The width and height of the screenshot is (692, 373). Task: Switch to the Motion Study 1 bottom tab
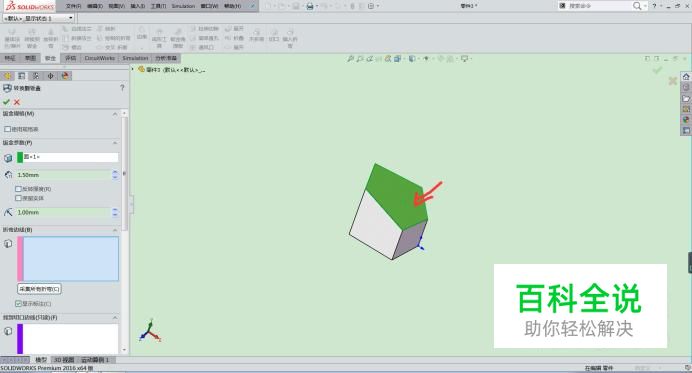tap(95, 360)
